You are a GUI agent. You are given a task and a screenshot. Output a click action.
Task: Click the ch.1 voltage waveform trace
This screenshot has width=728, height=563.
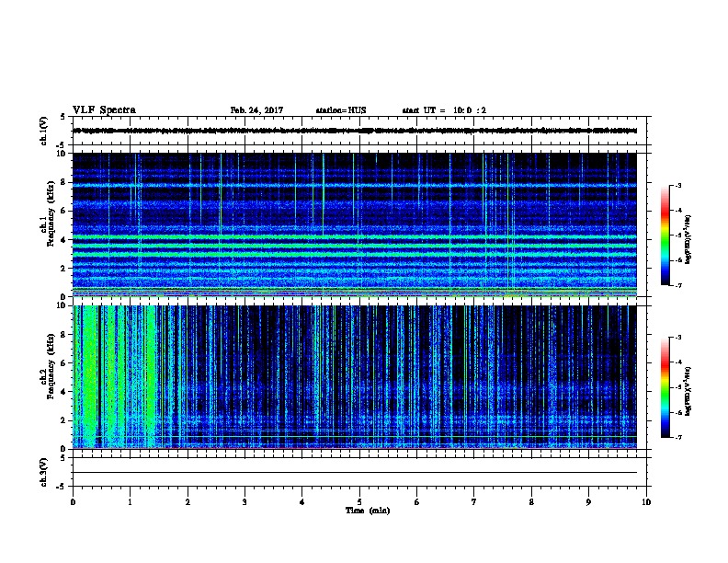355,131
